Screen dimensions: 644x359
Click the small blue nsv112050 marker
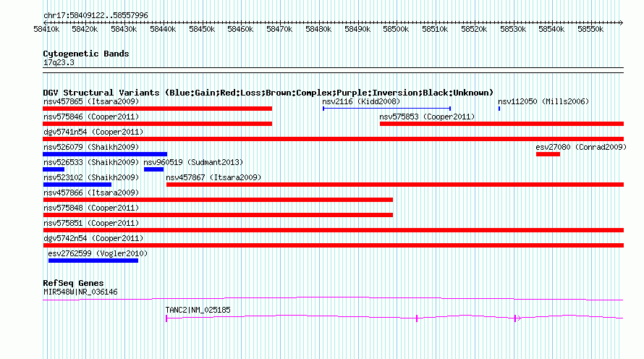tap(499, 109)
